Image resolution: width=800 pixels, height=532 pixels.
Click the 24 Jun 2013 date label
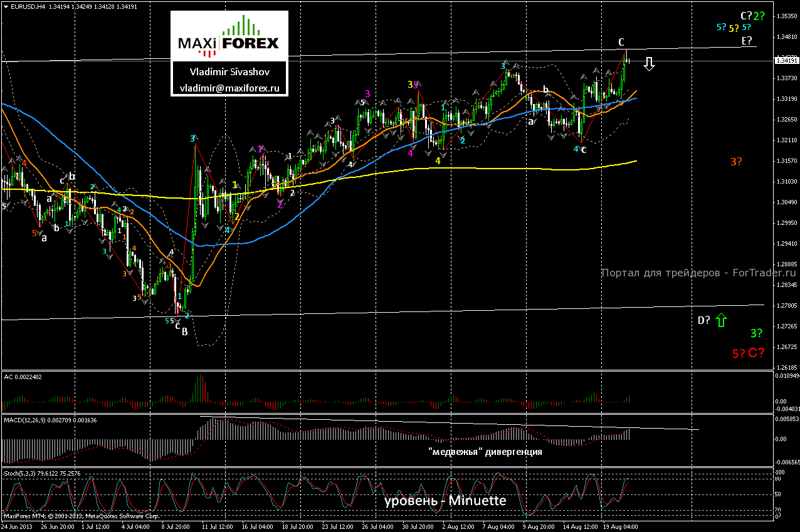tap(16, 527)
